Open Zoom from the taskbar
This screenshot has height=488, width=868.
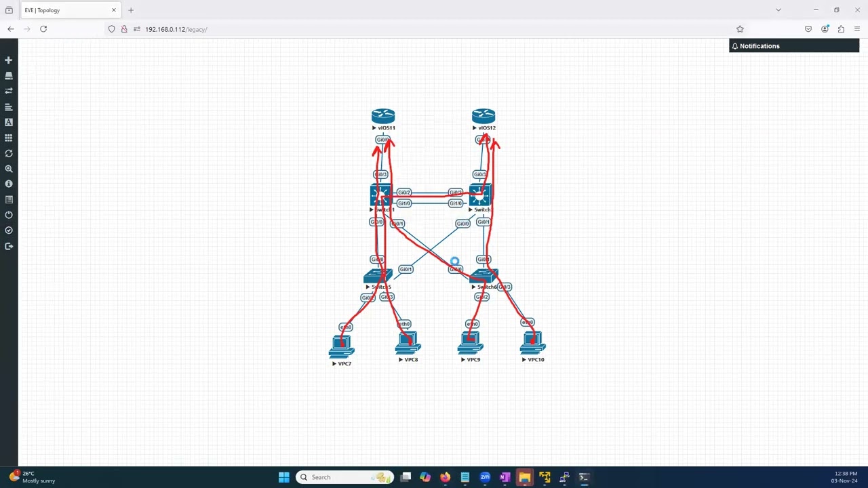485,477
